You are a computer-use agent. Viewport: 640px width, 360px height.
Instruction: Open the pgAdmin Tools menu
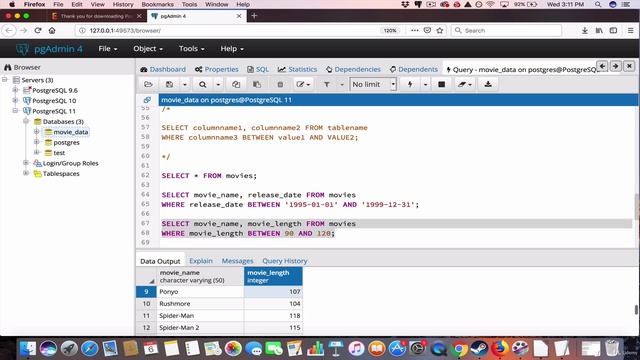tap(191, 49)
